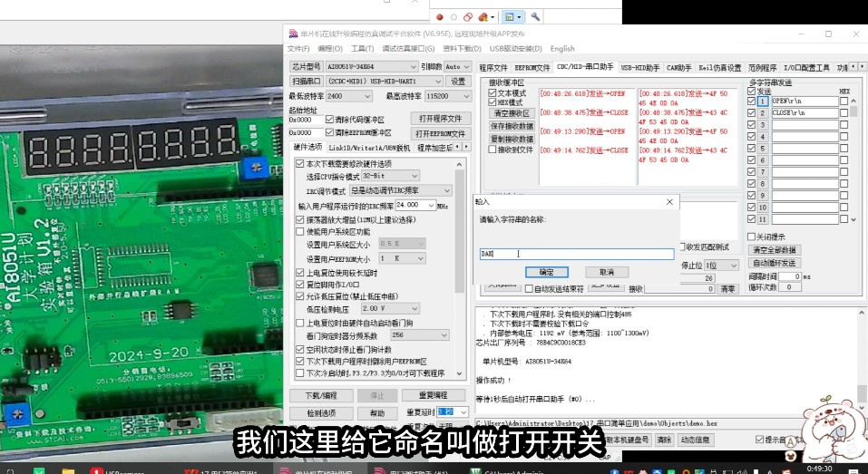Click string send button number 2

(764, 112)
